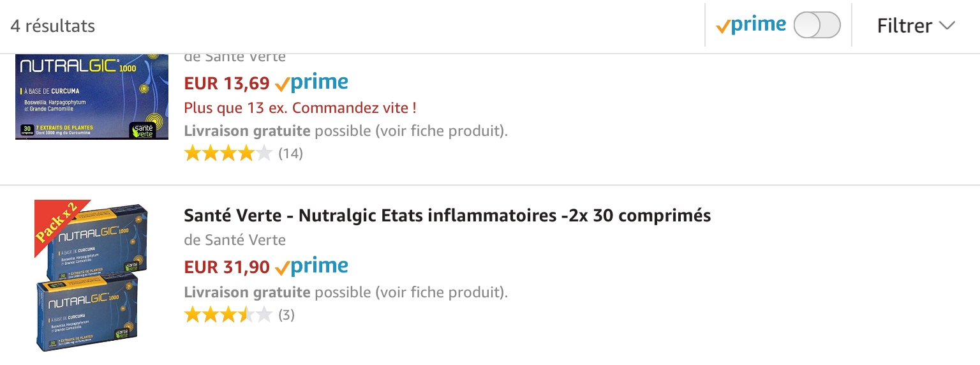Toggle the Prime filter switch

click(x=817, y=26)
